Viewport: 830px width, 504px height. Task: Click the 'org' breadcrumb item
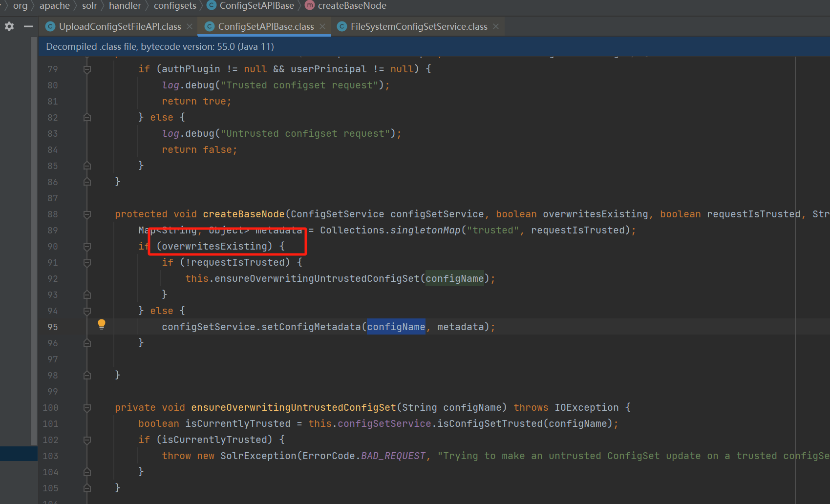(x=21, y=5)
